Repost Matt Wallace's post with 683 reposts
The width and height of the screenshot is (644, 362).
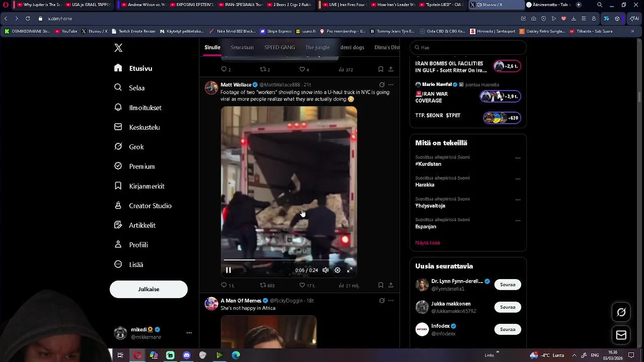pos(267,285)
